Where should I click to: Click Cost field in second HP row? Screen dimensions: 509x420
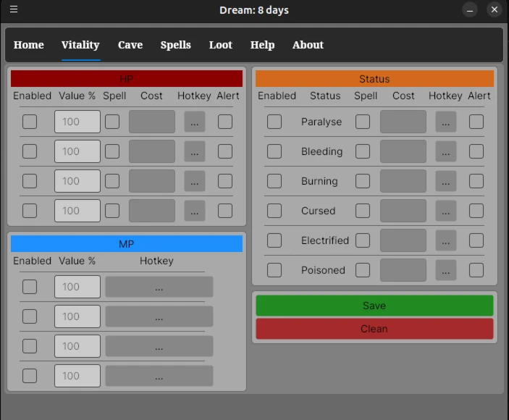(x=152, y=151)
